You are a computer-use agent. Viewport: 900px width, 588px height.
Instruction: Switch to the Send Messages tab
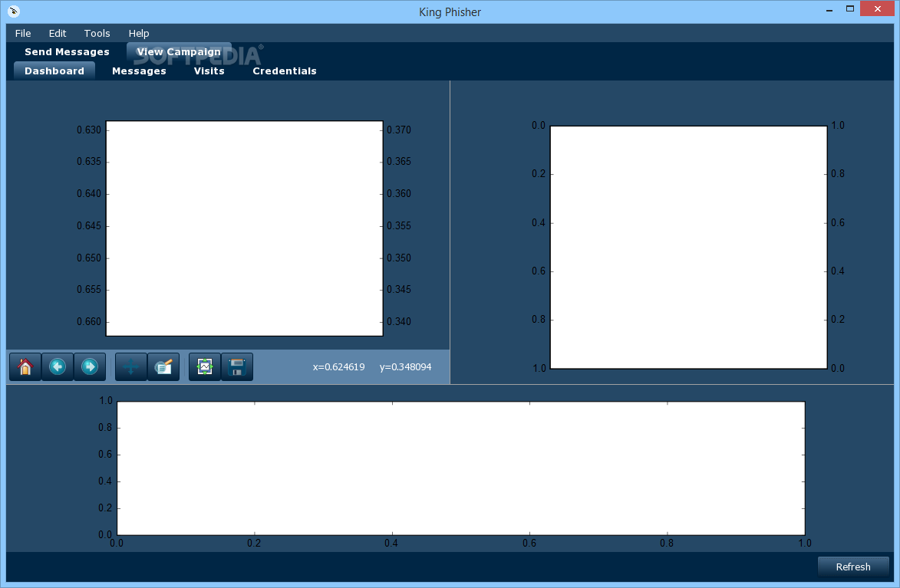tap(67, 51)
